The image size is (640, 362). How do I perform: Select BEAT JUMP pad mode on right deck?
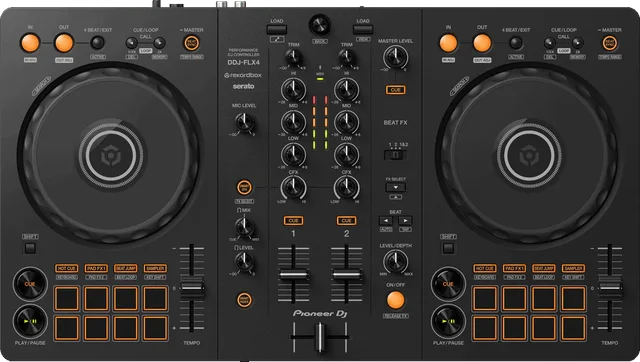(x=544, y=268)
